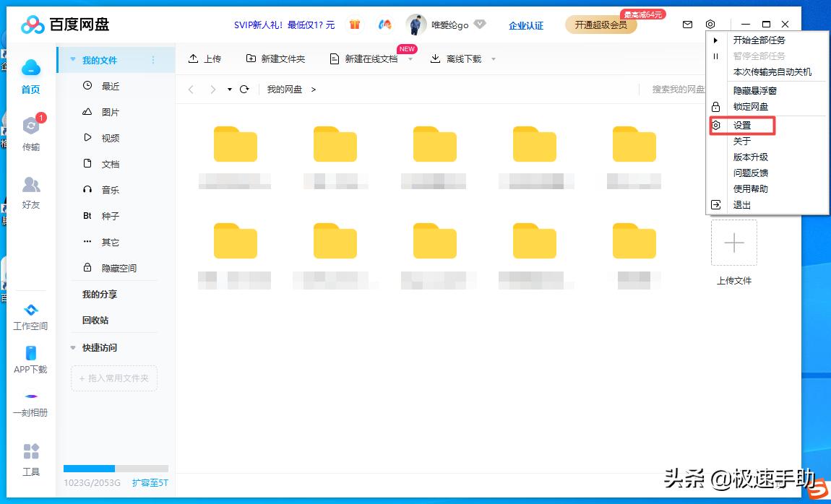This screenshot has width=831, height=504.
Task: Click the 离线下载 offline download button
Action: [x=456, y=58]
